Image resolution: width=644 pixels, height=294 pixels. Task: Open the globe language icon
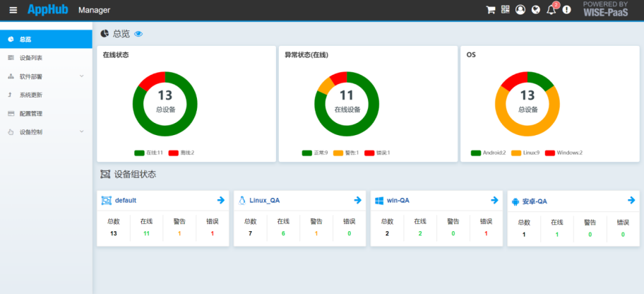pos(535,9)
